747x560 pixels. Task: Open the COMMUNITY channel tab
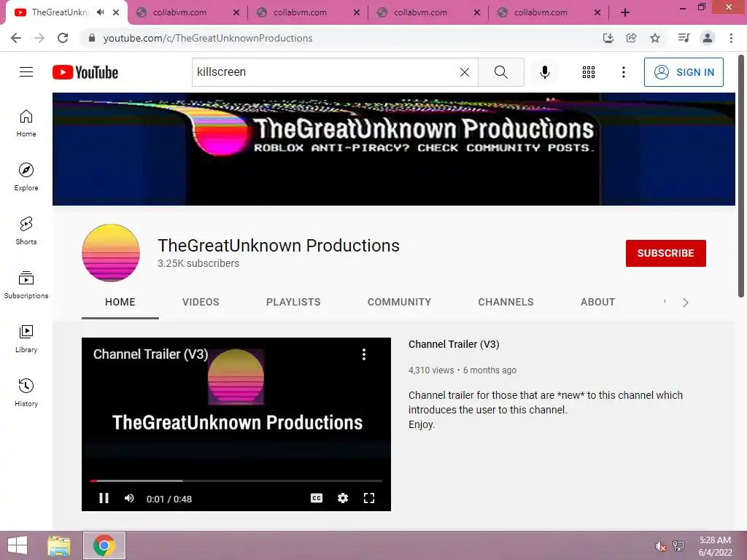399,302
